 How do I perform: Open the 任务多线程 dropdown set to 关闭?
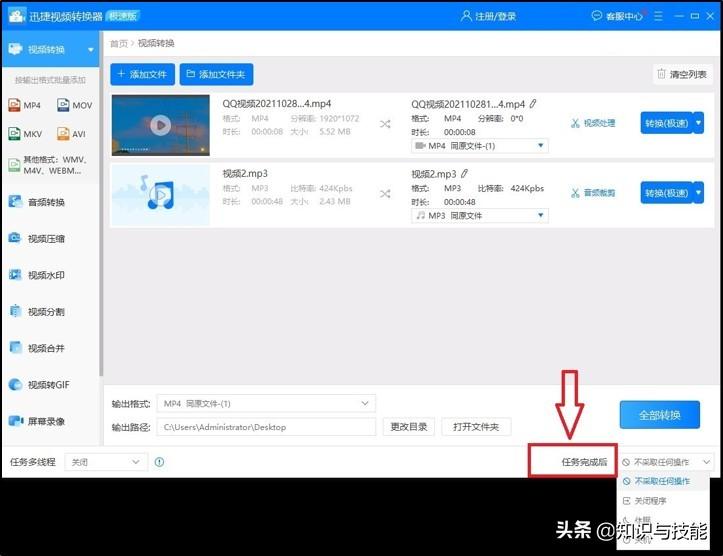(105, 462)
